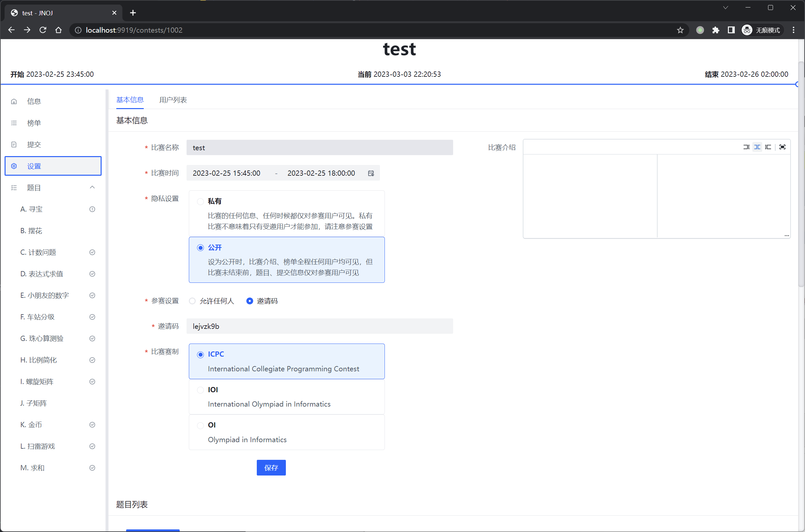Choose 邀请码 participation setting
The width and height of the screenshot is (805, 532).
(x=262, y=301)
